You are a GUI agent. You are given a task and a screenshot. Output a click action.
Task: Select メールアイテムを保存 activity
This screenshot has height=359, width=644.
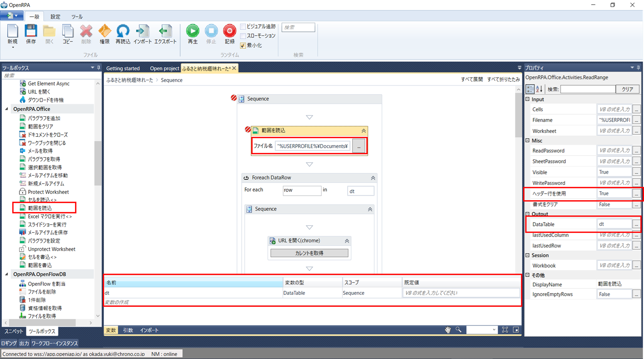tap(47, 232)
